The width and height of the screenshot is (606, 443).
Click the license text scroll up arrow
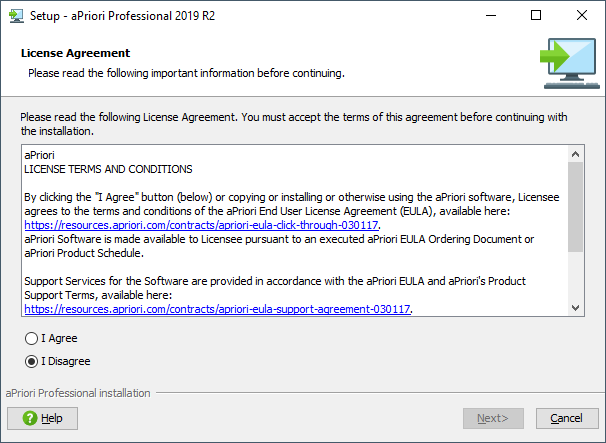[575, 155]
